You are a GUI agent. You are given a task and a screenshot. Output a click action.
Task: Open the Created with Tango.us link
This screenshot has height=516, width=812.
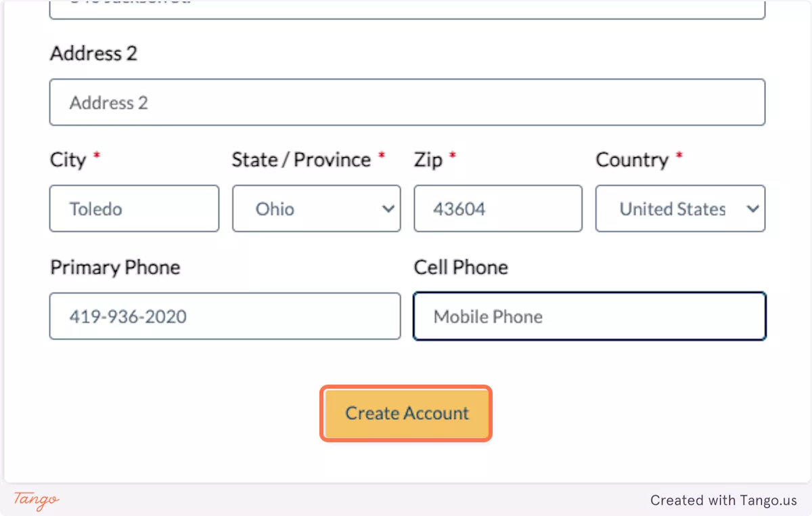tap(723, 500)
